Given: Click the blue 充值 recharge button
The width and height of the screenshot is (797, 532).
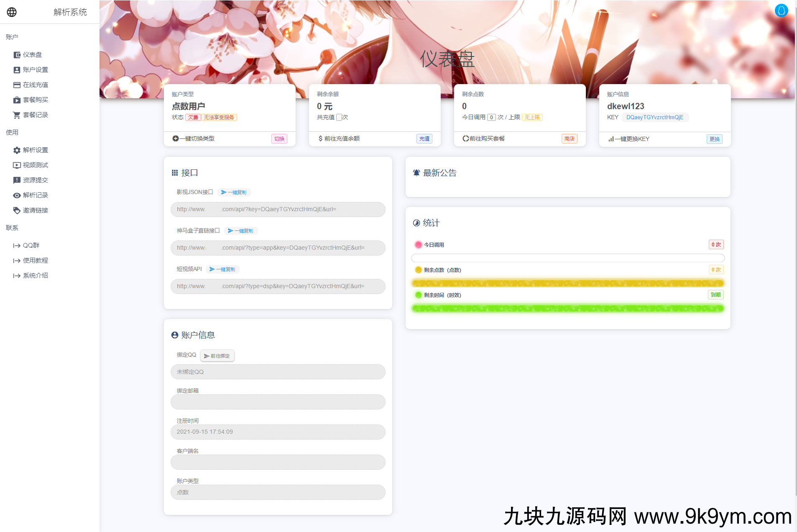Looking at the screenshot, I should pos(424,138).
